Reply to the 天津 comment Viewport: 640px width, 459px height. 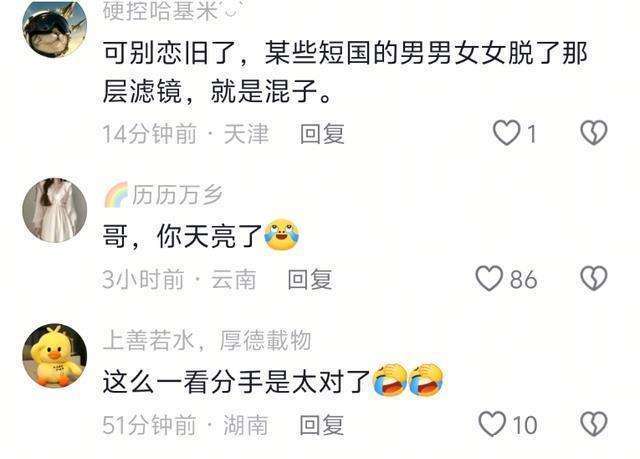click(322, 134)
